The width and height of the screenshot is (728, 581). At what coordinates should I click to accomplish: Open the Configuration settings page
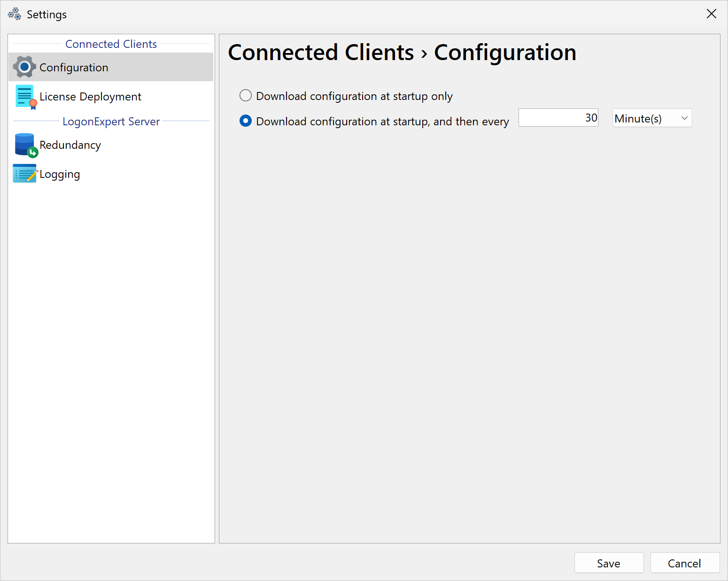(74, 68)
